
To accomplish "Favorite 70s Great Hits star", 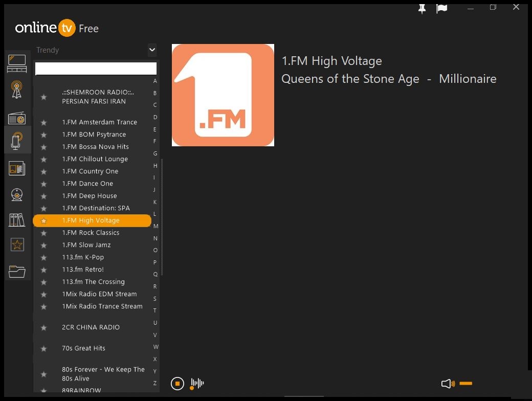I will pos(44,348).
